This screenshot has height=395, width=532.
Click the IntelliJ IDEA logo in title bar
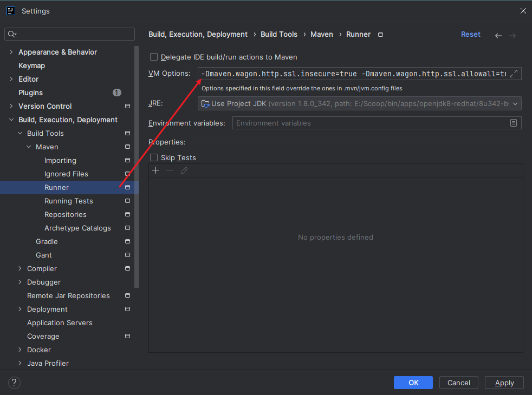pos(10,11)
